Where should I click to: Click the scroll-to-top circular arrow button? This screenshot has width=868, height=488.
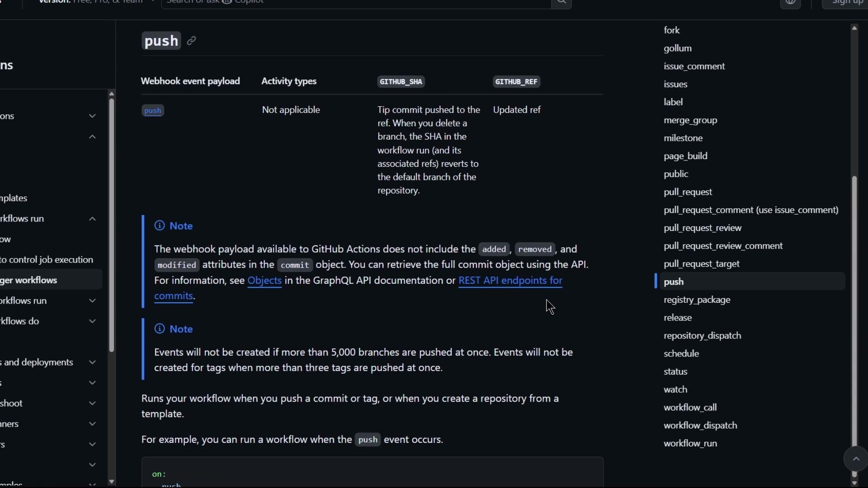coord(856,459)
